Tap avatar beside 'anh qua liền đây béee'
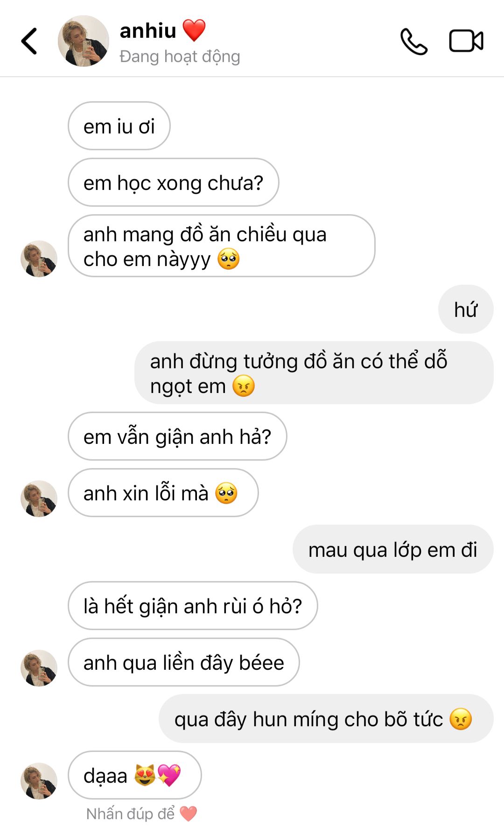Viewport: 504px width, 836px height. click(x=39, y=668)
